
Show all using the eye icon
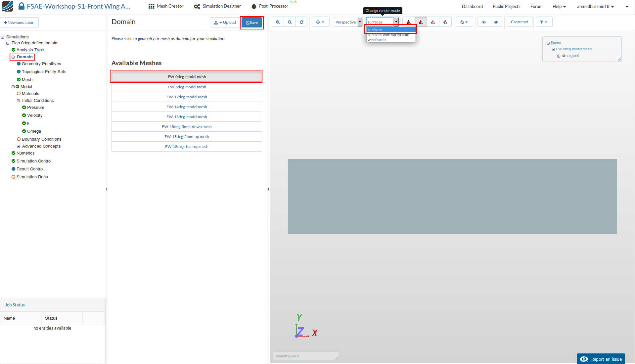coord(496,22)
